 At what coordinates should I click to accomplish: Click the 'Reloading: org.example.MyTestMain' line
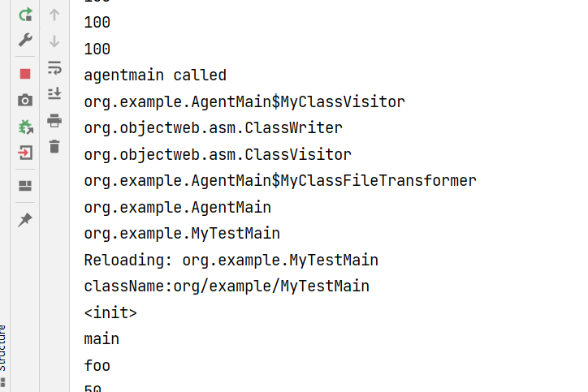coord(231,260)
